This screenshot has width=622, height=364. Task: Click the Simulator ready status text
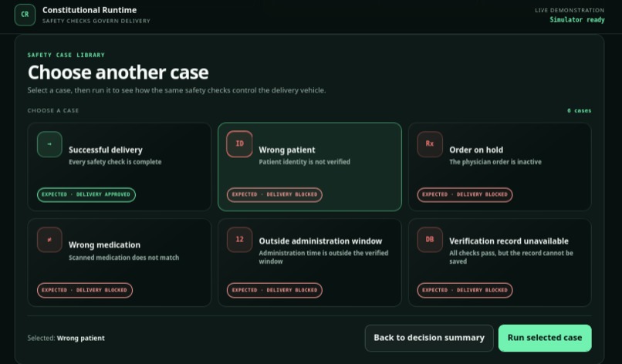(x=576, y=20)
